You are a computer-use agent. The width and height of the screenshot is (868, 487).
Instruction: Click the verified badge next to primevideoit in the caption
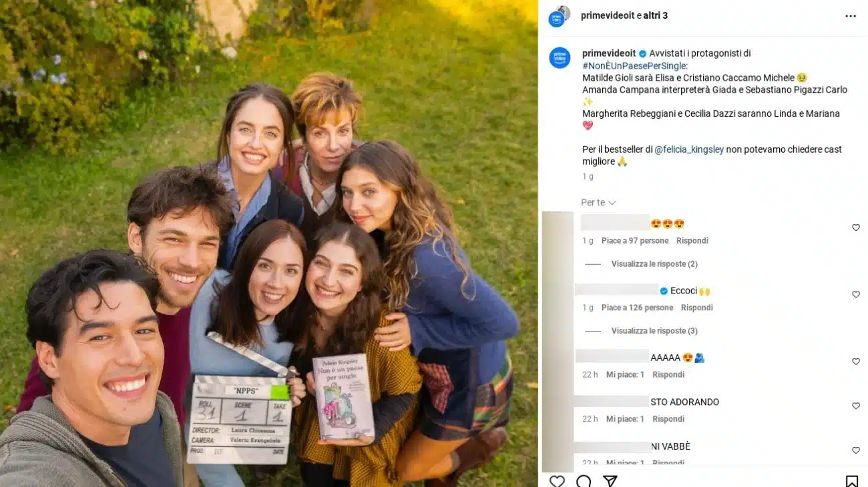(x=642, y=53)
